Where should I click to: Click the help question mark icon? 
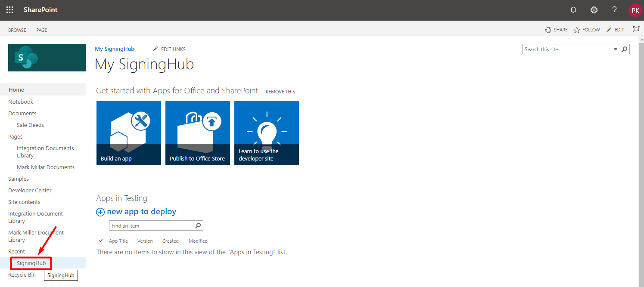click(x=614, y=10)
